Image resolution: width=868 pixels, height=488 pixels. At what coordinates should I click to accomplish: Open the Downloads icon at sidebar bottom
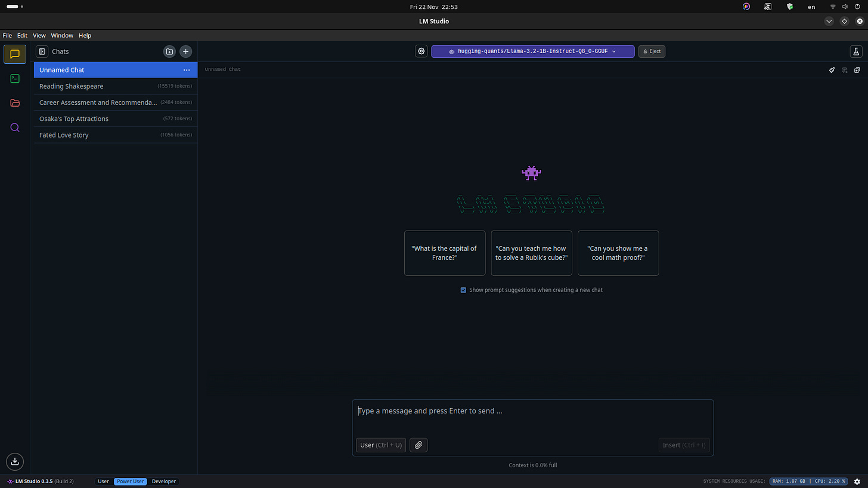coord(15,461)
